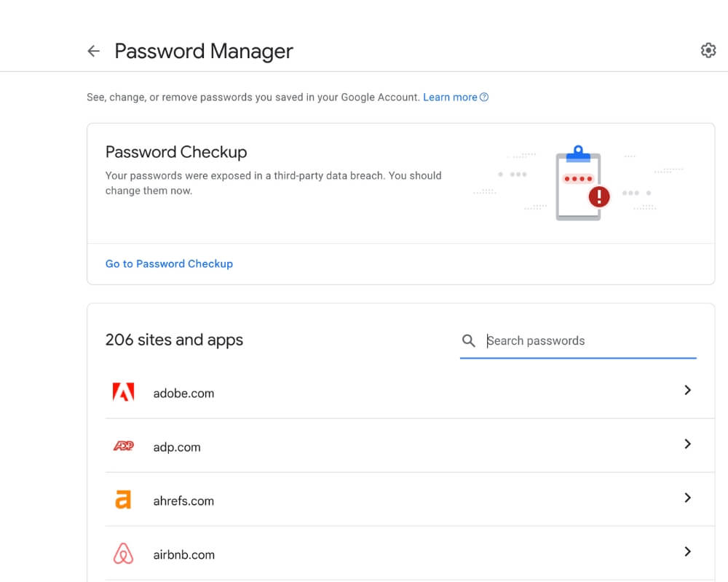Click the back arrow to leave Password Manager
The image size is (728, 582).
click(x=94, y=51)
